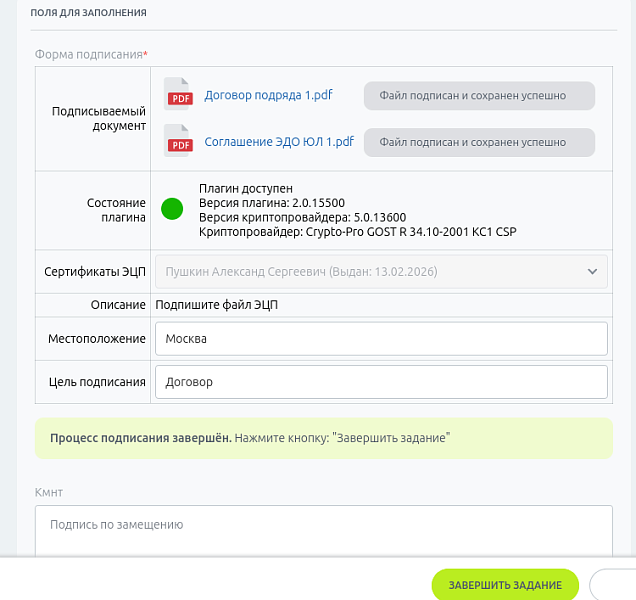The image size is (636, 600).
Task: Click the Форма подписания field label
Action: coord(90,54)
